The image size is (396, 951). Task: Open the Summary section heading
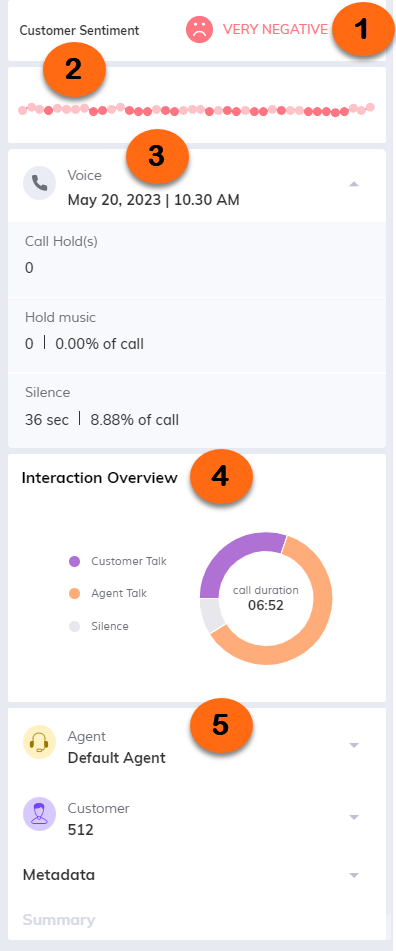coord(59,920)
